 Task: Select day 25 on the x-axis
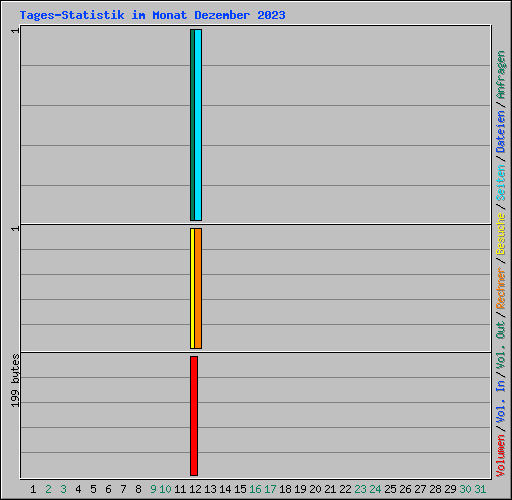pos(390,489)
